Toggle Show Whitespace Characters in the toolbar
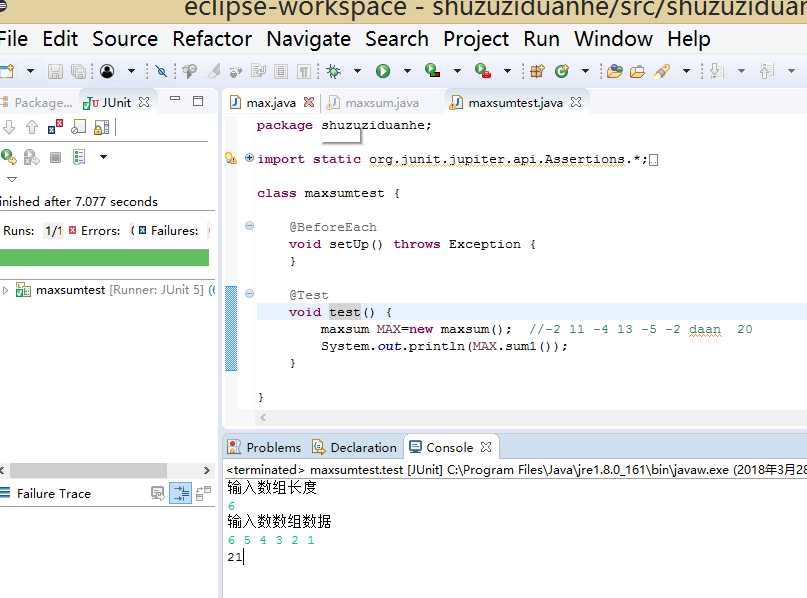Image resolution: width=807 pixels, height=598 pixels. click(304, 71)
